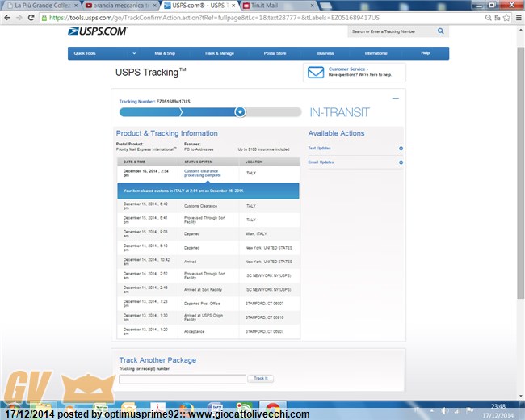Viewport: 525px width, 420px height.
Task: Open the Business menu
Action: pos(325,53)
